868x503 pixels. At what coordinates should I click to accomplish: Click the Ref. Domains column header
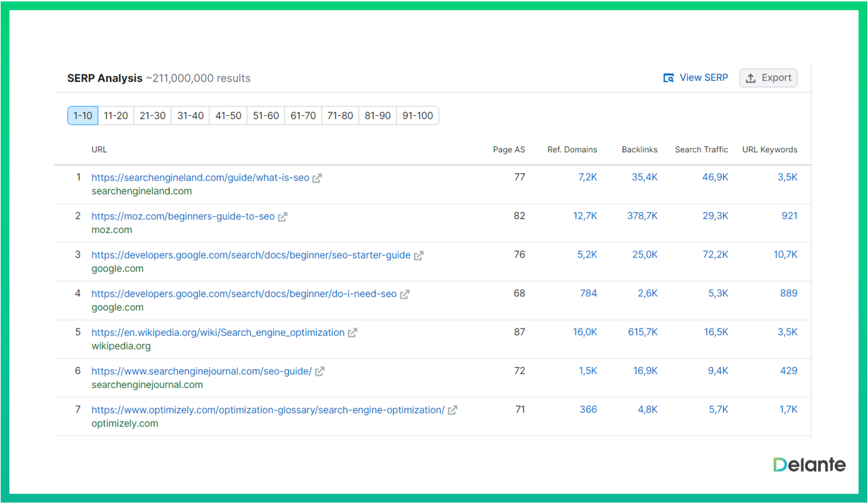point(572,149)
